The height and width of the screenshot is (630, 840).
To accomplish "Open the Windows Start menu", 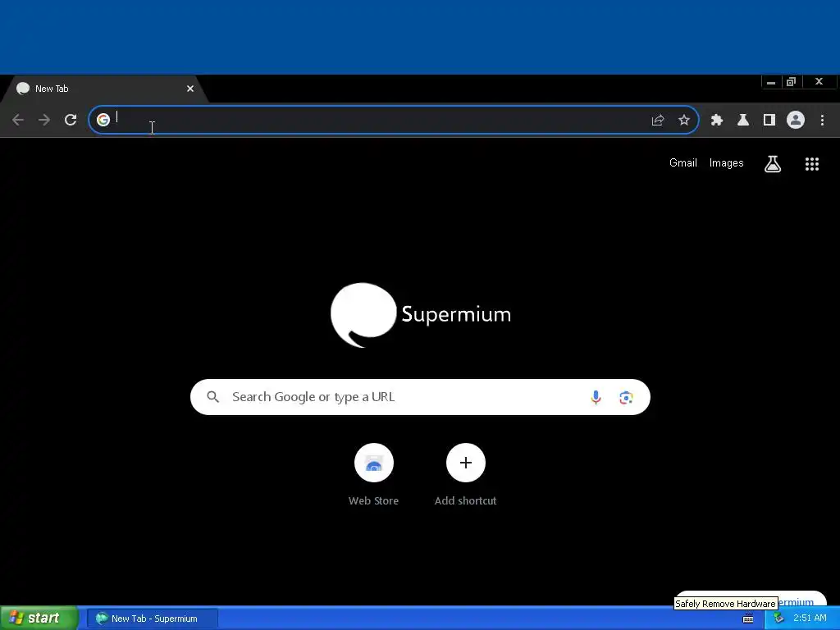I will pyautogui.click(x=39, y=619).
